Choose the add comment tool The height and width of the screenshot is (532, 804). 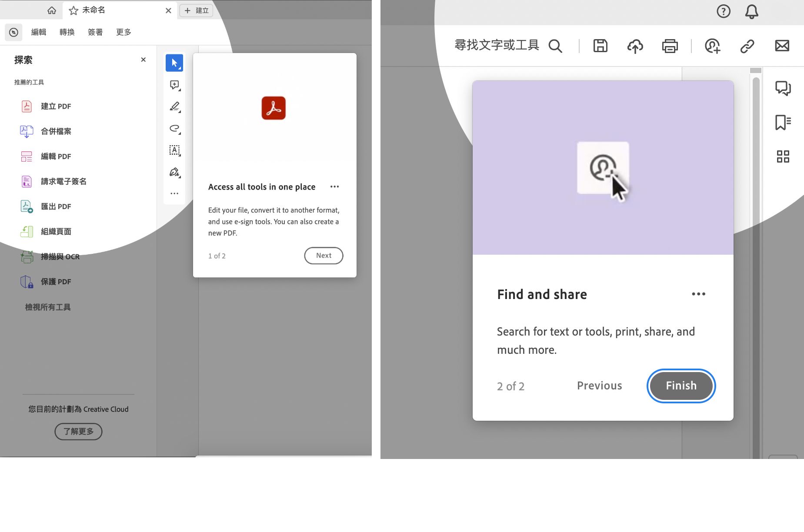coord(174,85)
